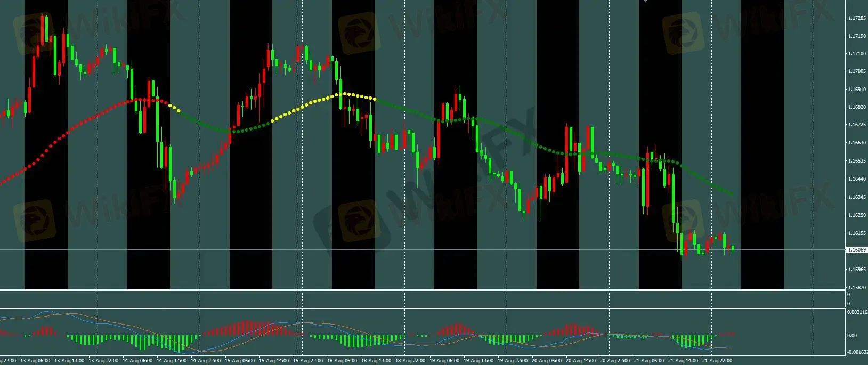Screen dimensions: 868x365
Task: Select the 15 Aug 06:00 time label
Action: 240,361
